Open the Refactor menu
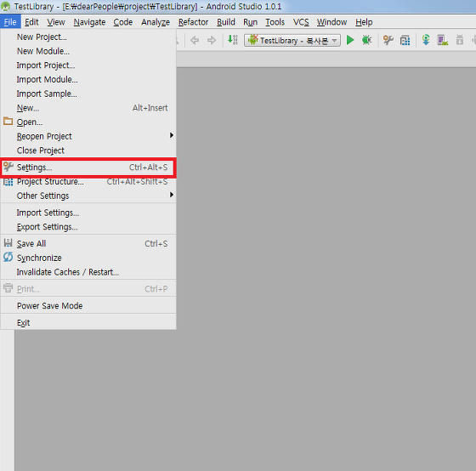 point(194,22)
